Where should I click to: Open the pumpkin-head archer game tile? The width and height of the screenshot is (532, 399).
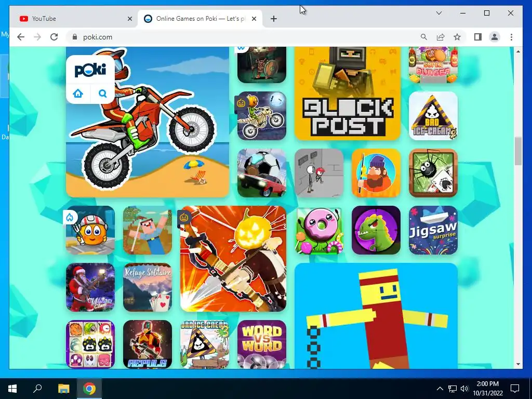point(233,259)
